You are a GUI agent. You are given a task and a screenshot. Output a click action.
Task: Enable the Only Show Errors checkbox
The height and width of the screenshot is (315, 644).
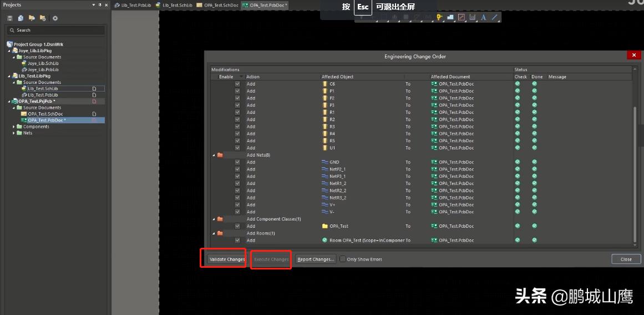coord(343,259)
